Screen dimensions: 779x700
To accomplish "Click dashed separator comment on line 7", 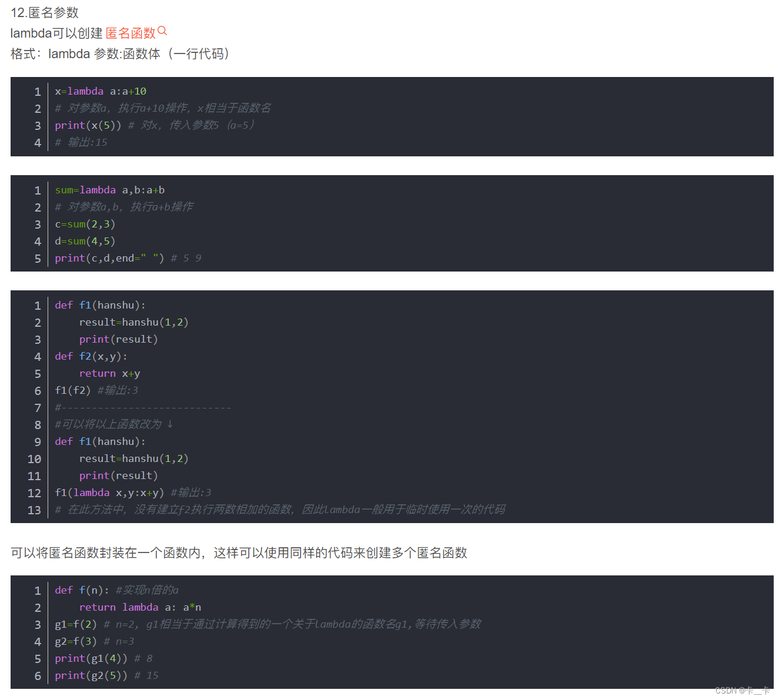I will 143,408.
